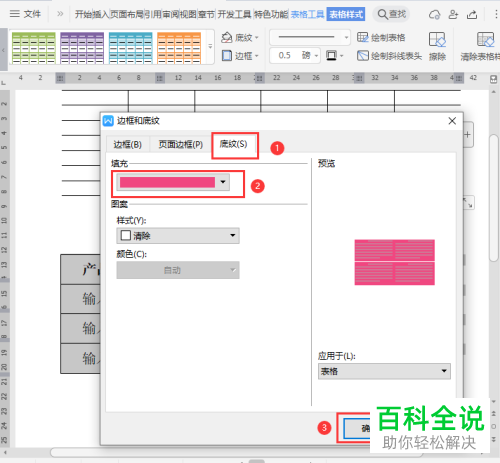Expand the quick access double-chevron
The height and width of the screenshot is (463, 500).
tap(60, 14)
